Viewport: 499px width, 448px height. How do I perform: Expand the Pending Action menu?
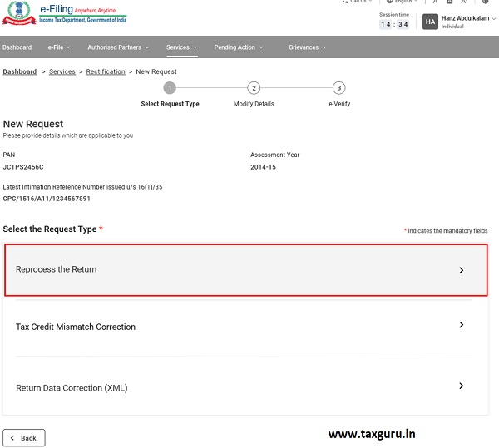pyautogui.click(x=239, y=47)
